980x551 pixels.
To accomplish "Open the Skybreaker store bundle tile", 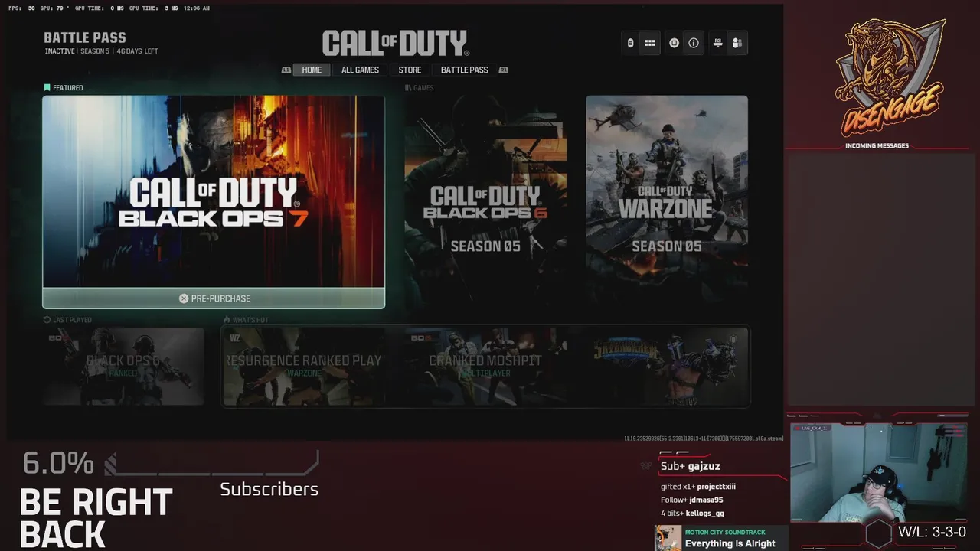I will coord(667,367).
